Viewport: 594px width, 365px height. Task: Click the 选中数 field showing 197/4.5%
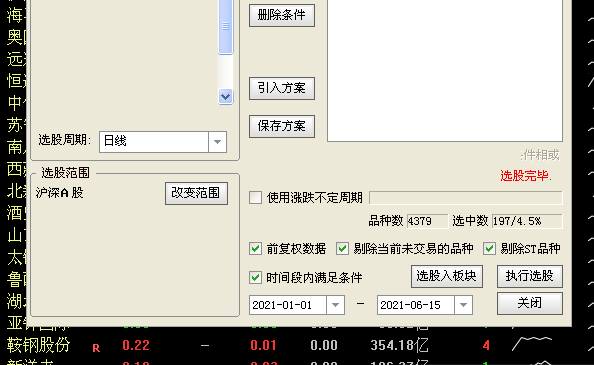pyautogui.click(x=527, y=221)
